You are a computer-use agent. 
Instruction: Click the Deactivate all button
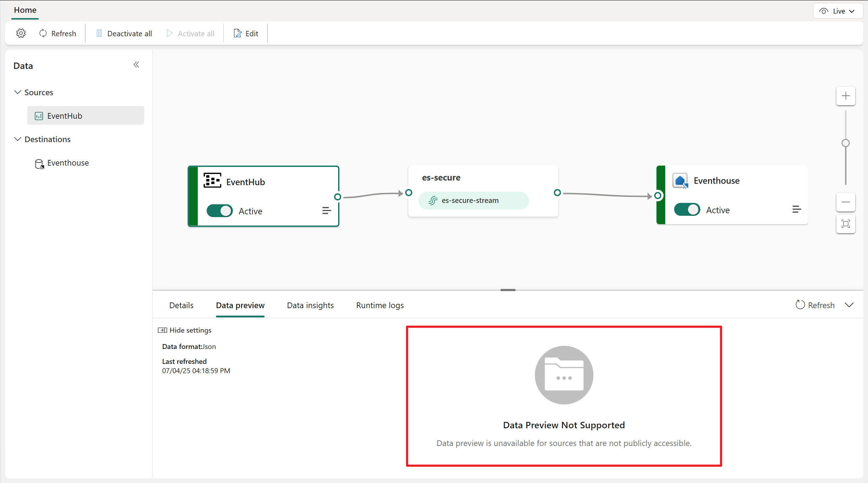click(x=124, y=33)
